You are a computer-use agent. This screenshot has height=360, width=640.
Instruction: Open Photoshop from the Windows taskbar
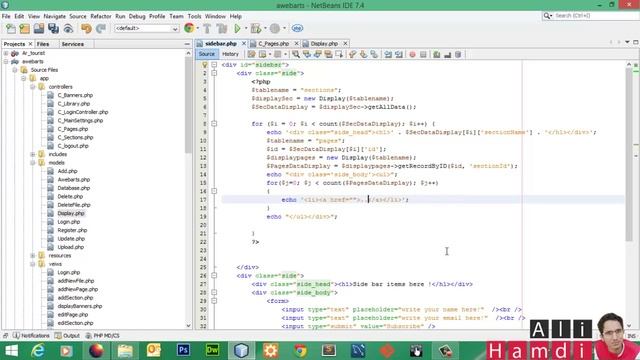pos(183,351)
